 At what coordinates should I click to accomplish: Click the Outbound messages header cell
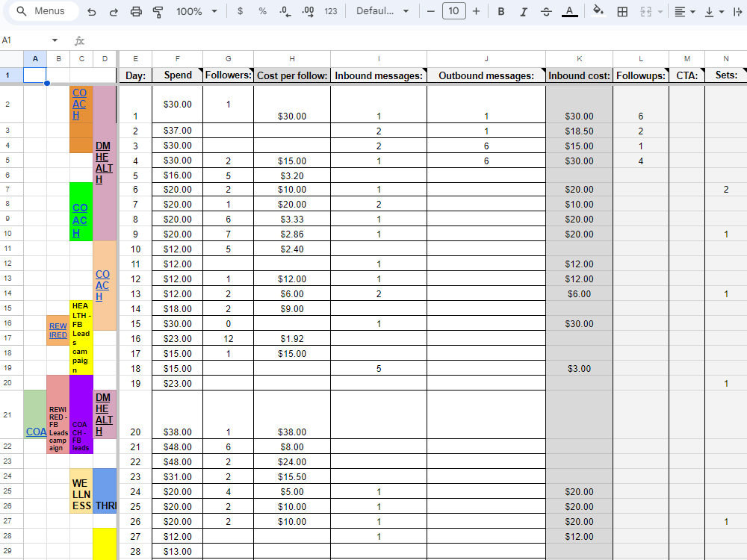[486, 75]
